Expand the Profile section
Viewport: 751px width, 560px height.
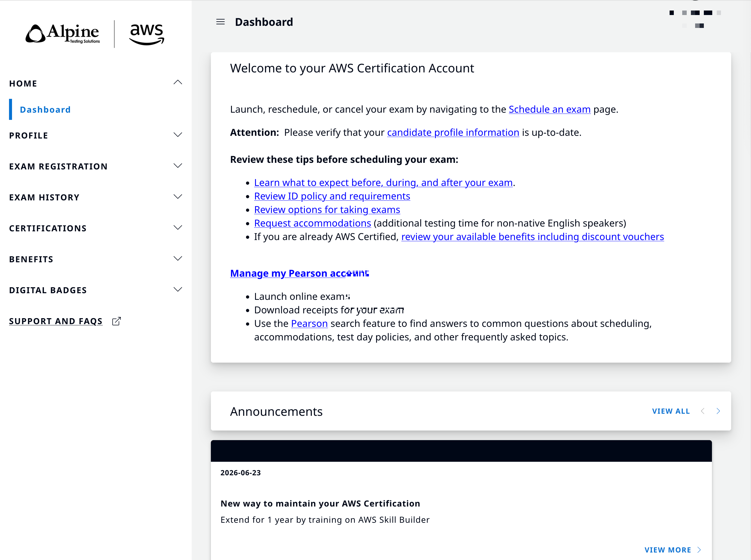(96, 135)
